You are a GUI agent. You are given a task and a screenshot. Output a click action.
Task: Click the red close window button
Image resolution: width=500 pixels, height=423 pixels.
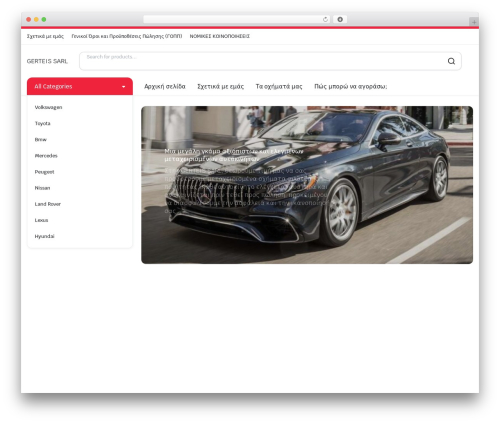(29, 20)
